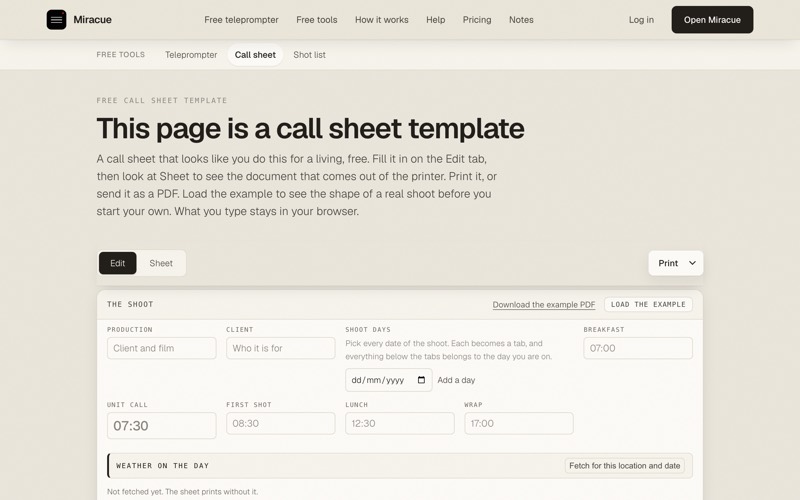
Task: Click the Log in link
Action: coord(641,20)
